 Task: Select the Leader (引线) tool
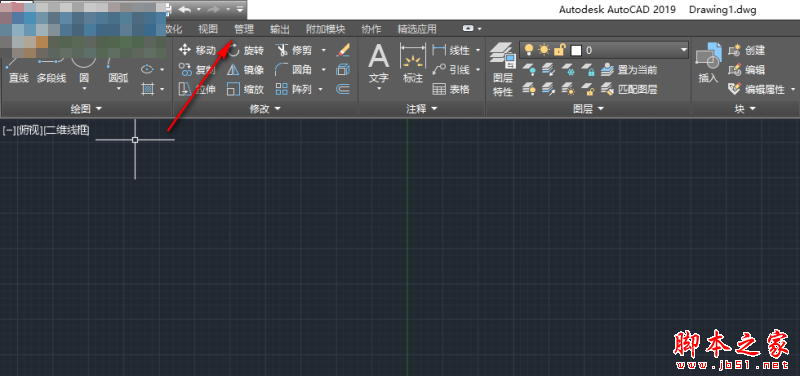[452, 69]
